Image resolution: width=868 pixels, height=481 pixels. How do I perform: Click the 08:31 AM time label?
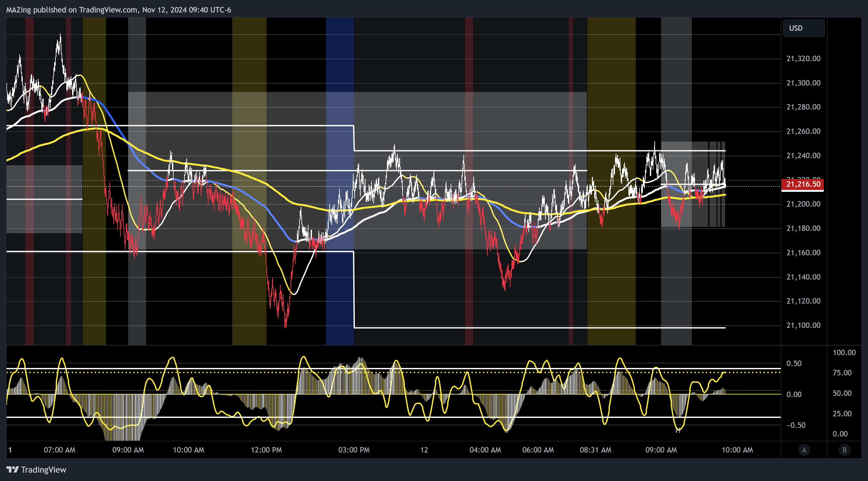click(x=595, y=450)
